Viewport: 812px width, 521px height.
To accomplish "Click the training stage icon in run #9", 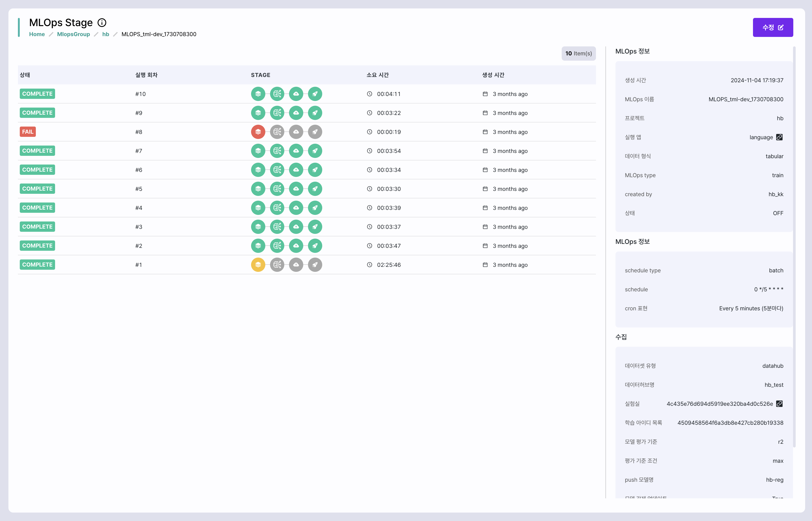I will tap(277, 113).
